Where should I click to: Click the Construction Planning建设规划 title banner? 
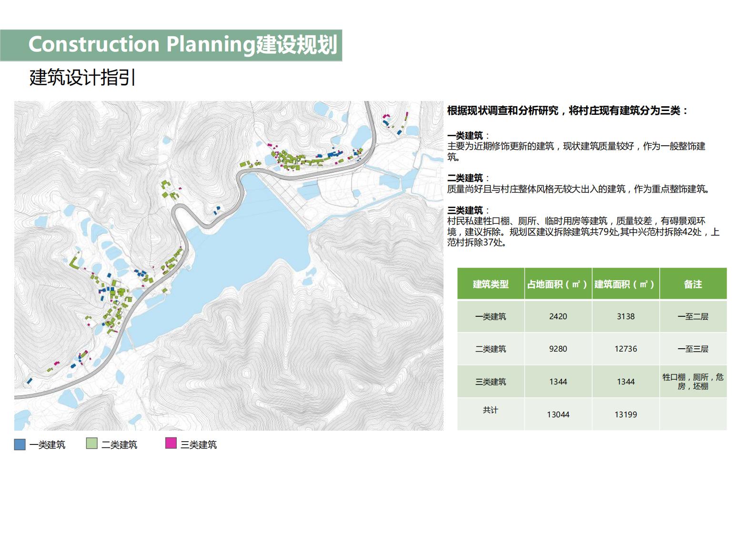pos(171,45)
